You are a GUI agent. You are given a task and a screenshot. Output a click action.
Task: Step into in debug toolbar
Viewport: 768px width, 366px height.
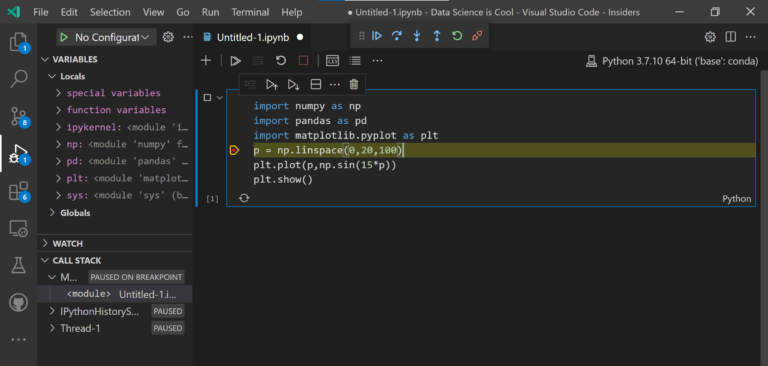pyautogui.click(x=417, y=36)
